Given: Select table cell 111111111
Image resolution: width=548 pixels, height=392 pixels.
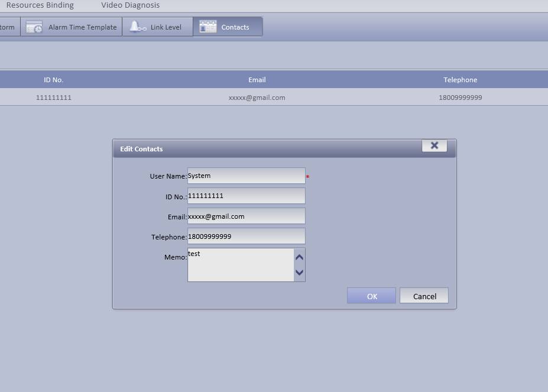Looking at the screenshot, I should tap(53, 98).
